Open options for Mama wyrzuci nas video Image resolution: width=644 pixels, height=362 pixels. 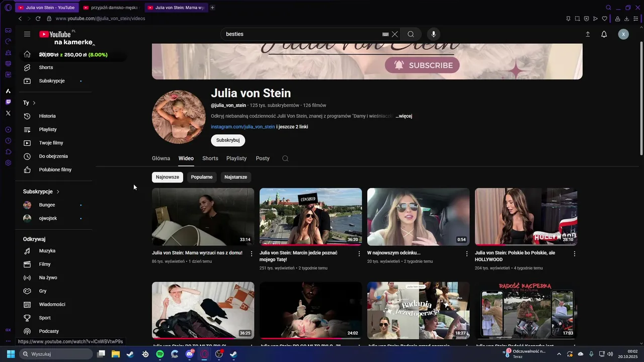click(252, 254)
